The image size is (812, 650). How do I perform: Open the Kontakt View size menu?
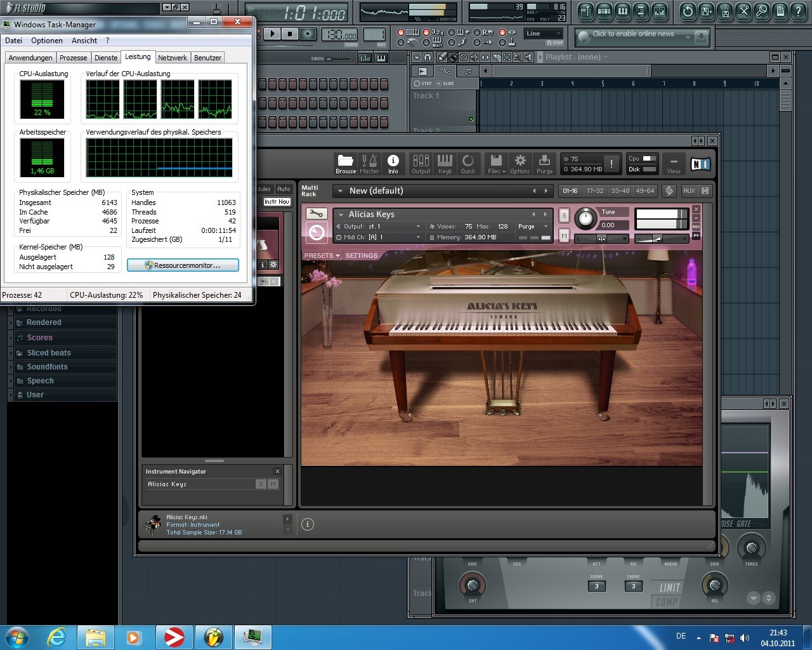tap(674, 164)
